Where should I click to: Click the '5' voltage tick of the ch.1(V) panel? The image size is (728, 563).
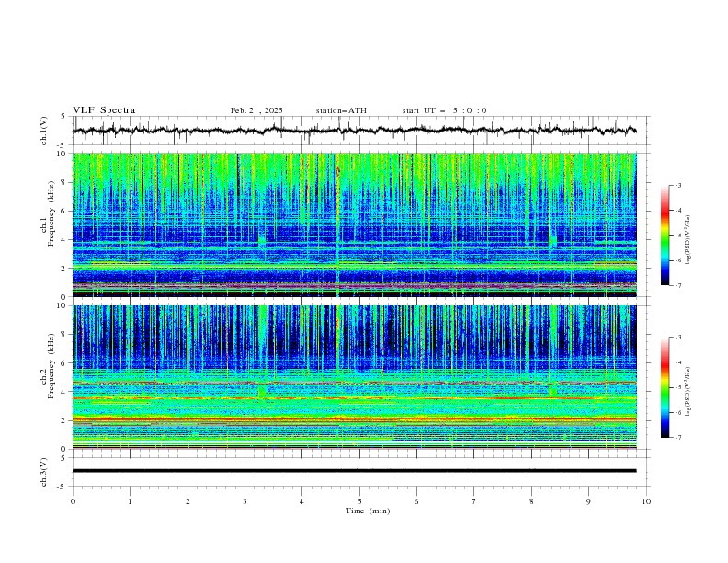point(63,116)
